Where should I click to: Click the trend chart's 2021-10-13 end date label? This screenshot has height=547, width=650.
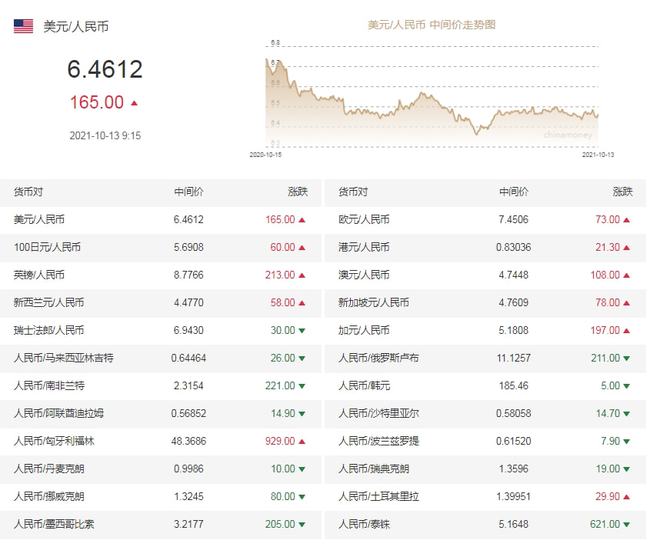click(598, 155)
